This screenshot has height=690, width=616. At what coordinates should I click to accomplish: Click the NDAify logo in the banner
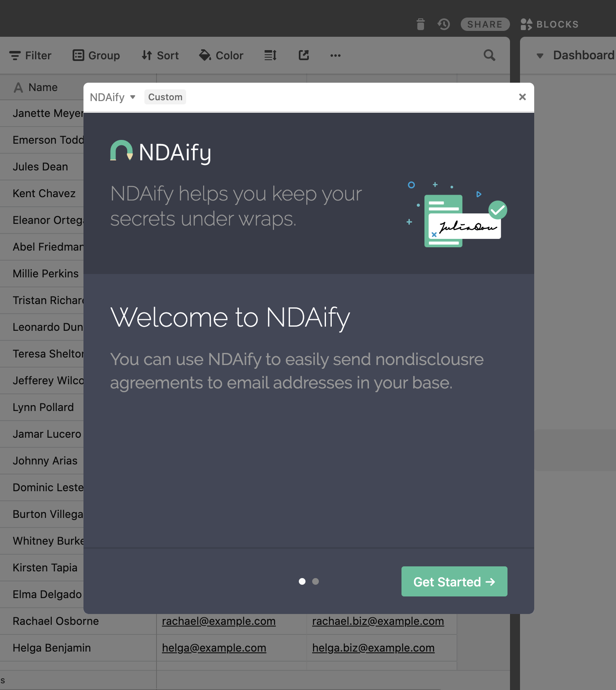[161, 152]
